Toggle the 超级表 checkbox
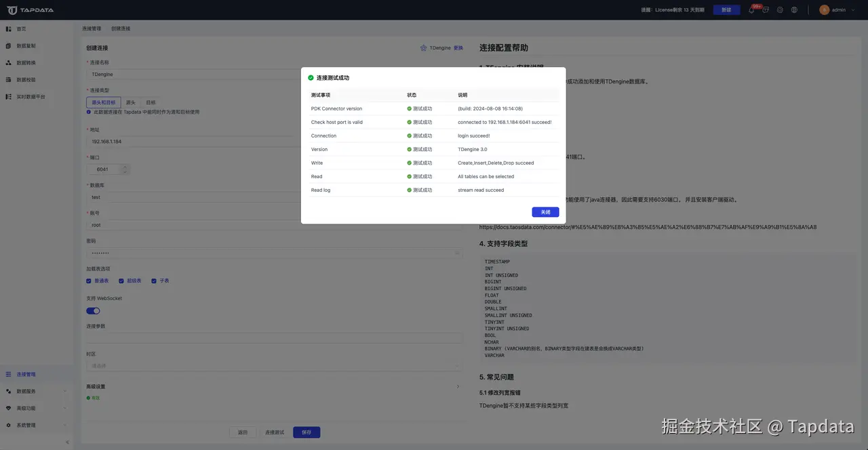 121,281
